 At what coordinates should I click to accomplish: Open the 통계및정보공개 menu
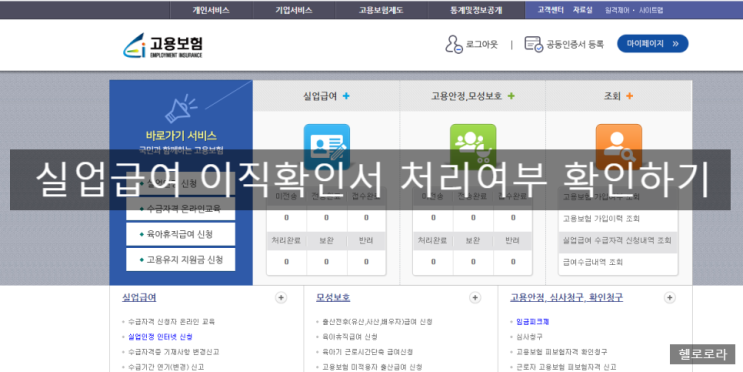pyautogui.click(x=476, y=10)
